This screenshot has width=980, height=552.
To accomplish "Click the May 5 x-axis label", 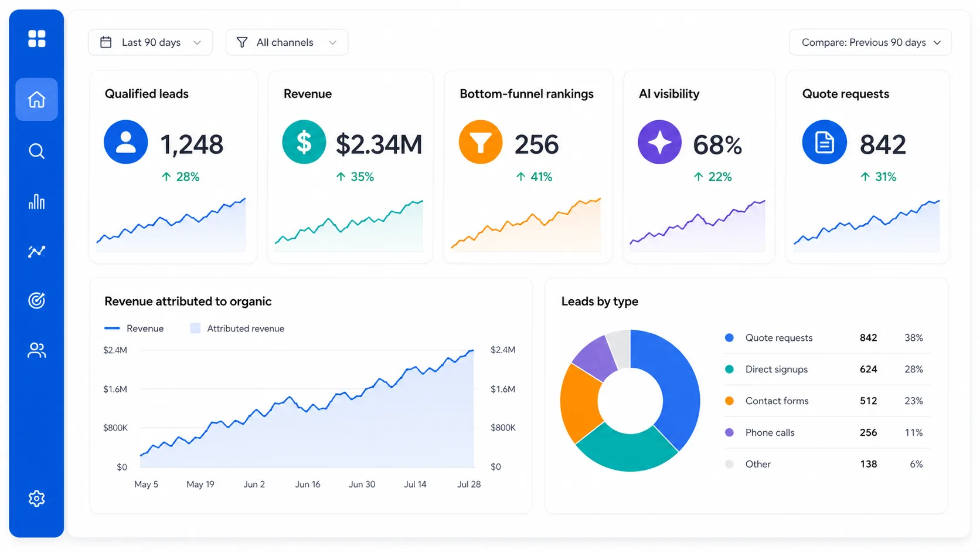I will [x=146, y=485].
